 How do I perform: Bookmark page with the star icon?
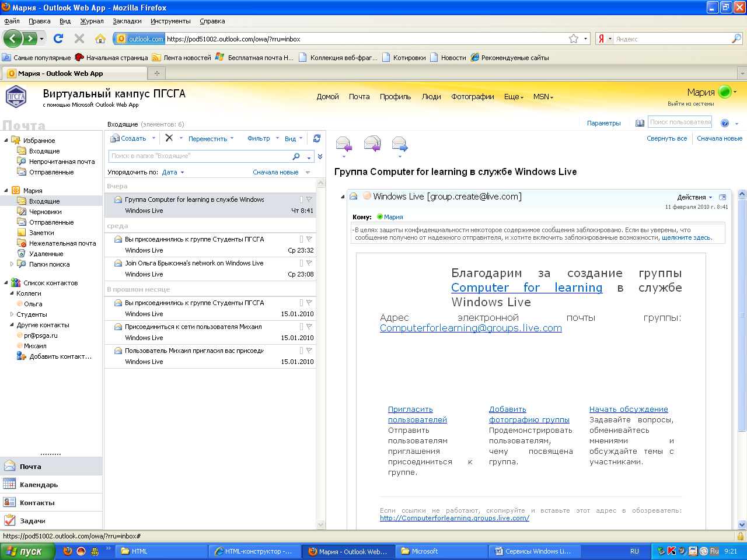pyautogui.click(x=574, y=38)
